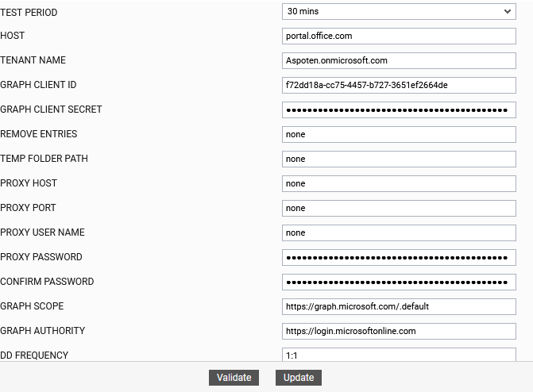533x392 pixels.
Task: Select the Confirm Password field
Action: coord(399,282)
